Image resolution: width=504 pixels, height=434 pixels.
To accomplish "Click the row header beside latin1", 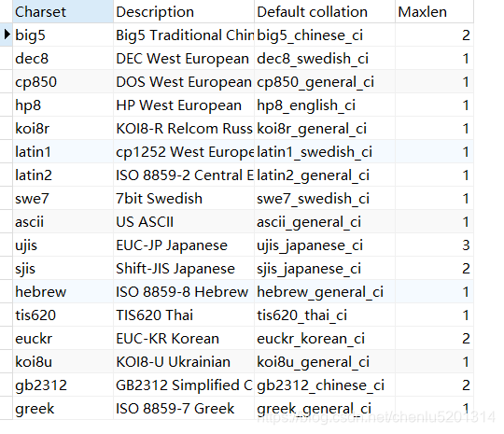I will point(7,151).
